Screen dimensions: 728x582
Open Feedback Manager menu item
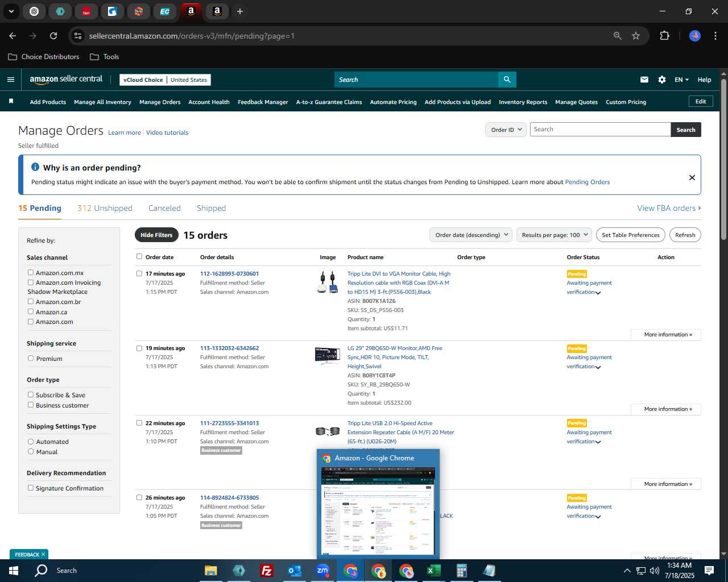pos(263,102)
